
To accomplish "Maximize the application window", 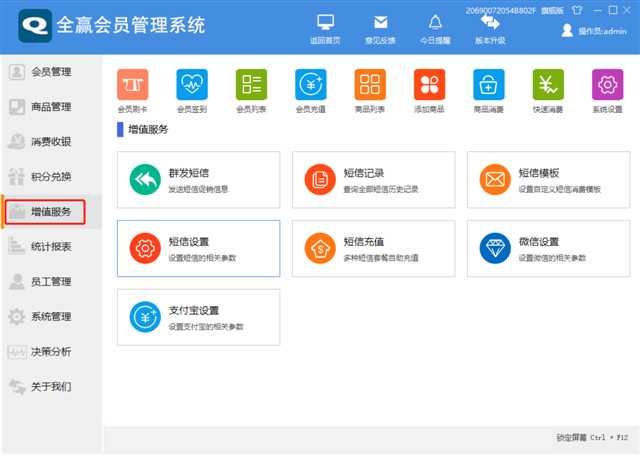I will [612, 10].
